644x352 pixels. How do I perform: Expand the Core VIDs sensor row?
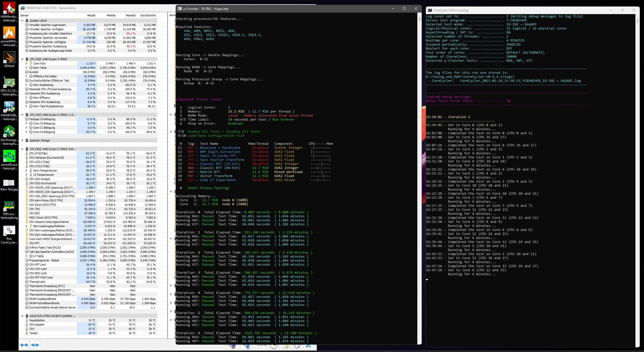26,63
